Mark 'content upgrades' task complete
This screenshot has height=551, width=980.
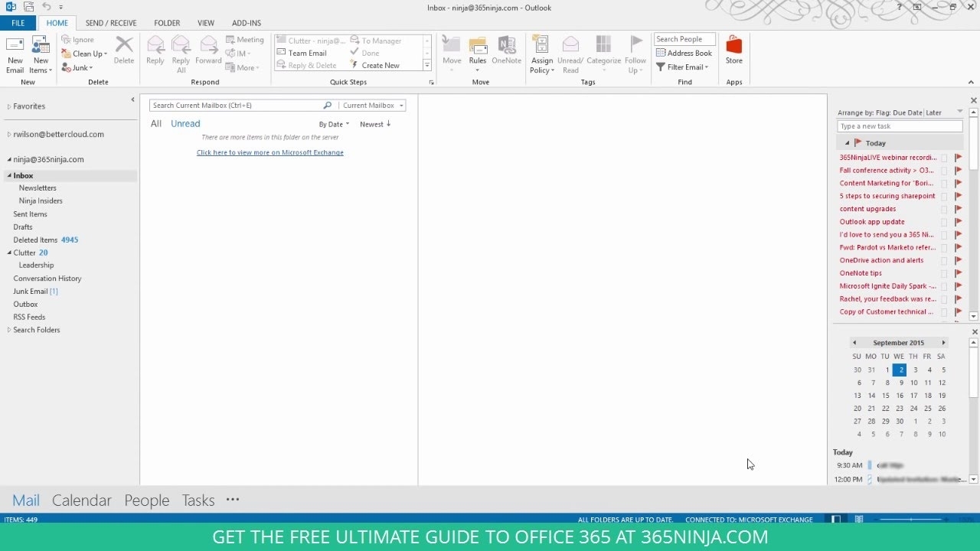944,209
